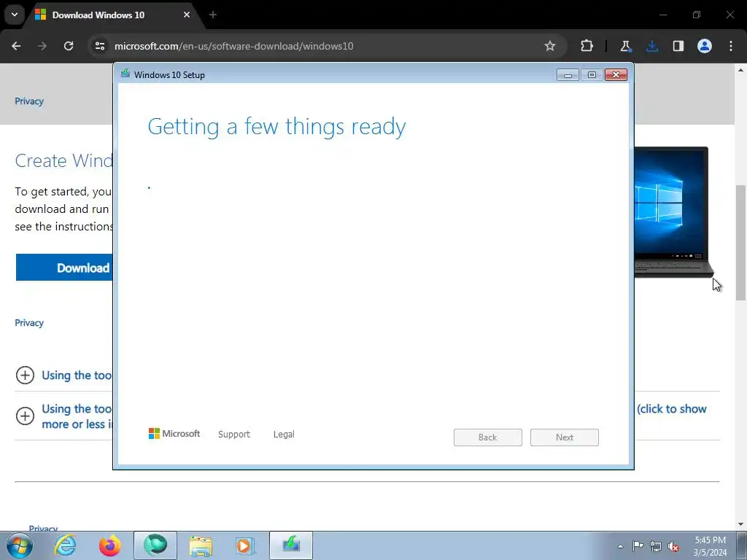This screenshot has height=560, width=747.
Task: Expand the 'Using the tool... more or less' section
Action: pyautogui.click(x=25, y=416)
